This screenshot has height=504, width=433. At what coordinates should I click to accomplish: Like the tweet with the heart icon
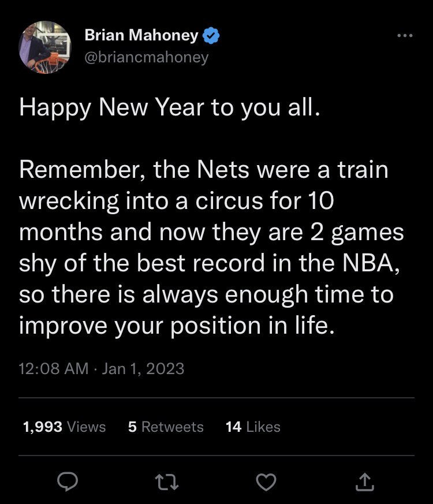(x=267, y=480)
